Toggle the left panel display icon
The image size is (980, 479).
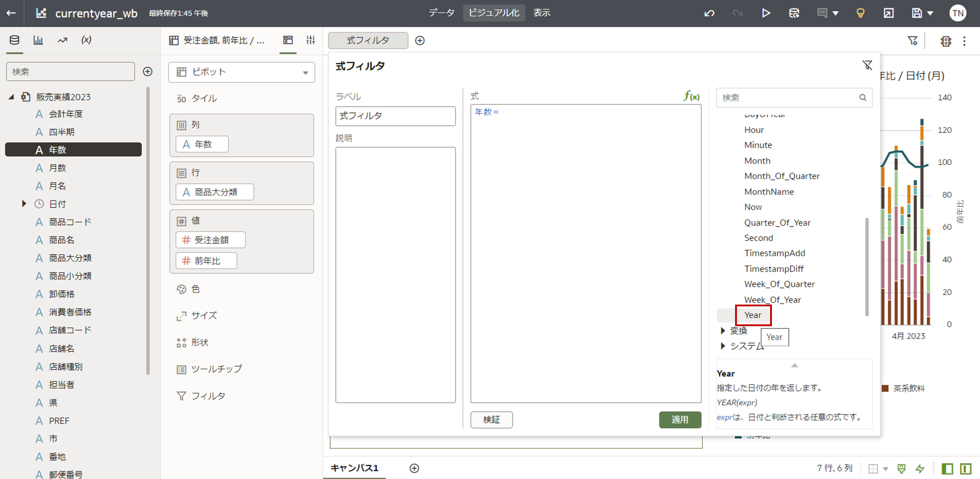point(947,468)
